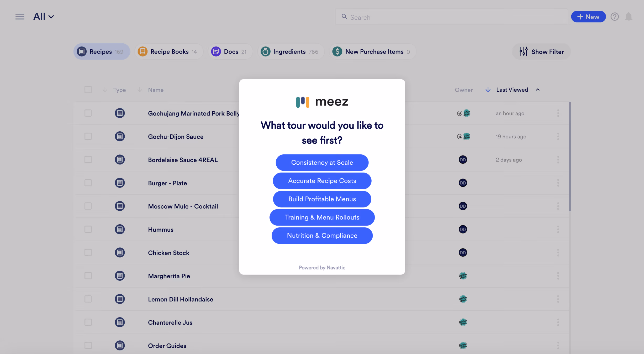Screen dimensions: 644x354
Task: Open the help question mark icon
Action: point(614,17)
